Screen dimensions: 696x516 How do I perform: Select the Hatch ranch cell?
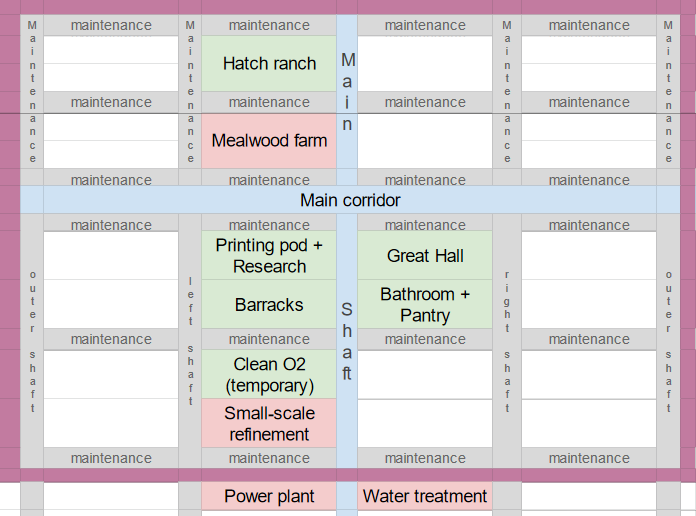(269, 64)
